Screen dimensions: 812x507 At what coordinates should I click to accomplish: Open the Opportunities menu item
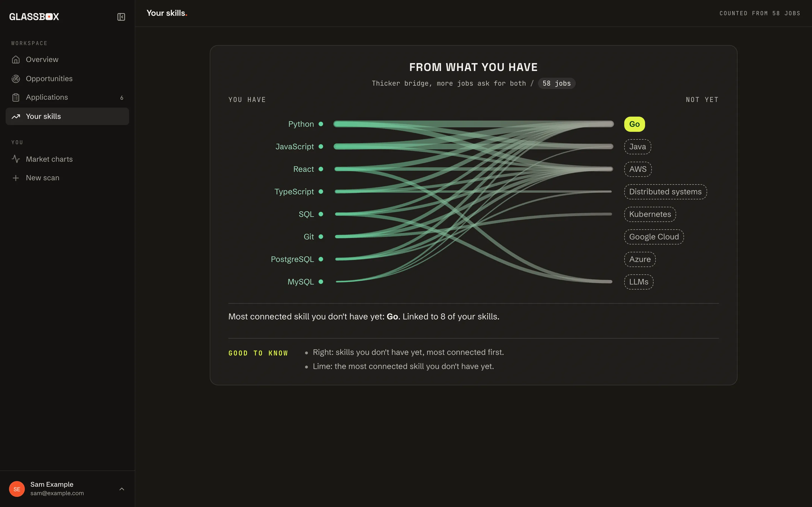pyautogui.click(x=67, y=79)
